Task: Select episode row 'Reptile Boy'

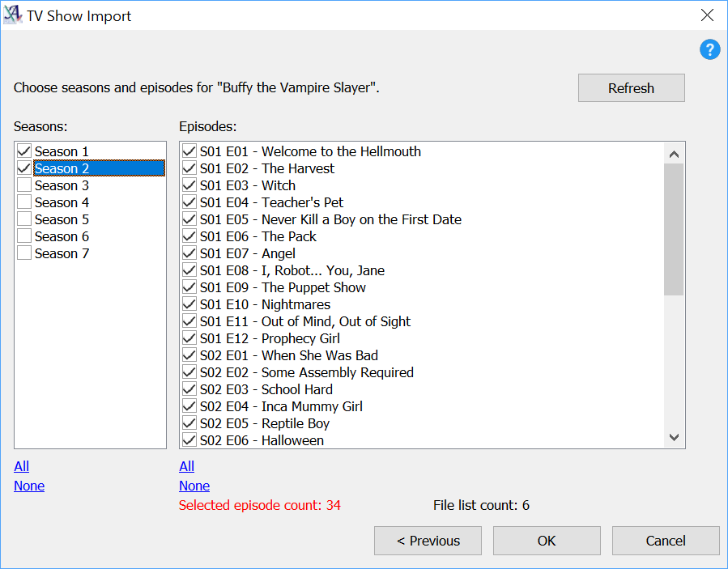Action: (x=265, y=424)
